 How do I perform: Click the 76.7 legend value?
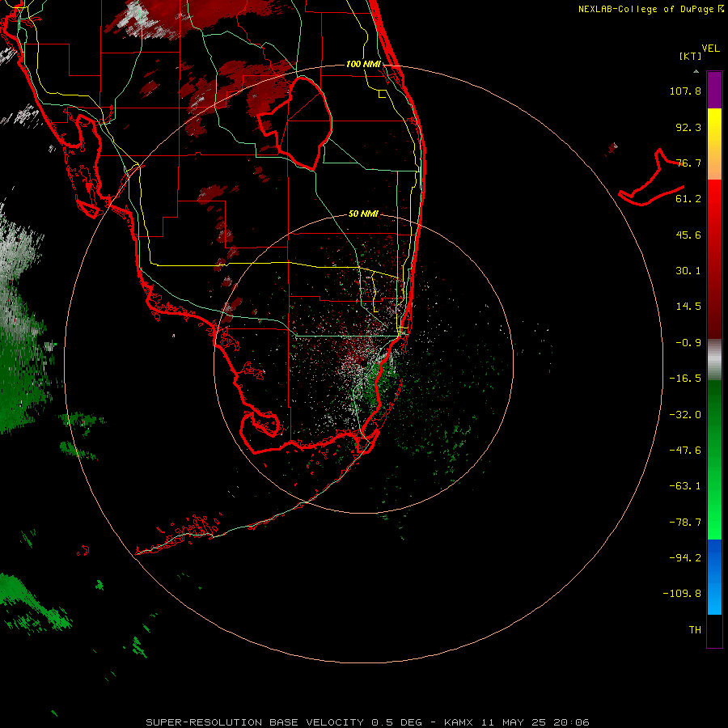click(688, 163)
